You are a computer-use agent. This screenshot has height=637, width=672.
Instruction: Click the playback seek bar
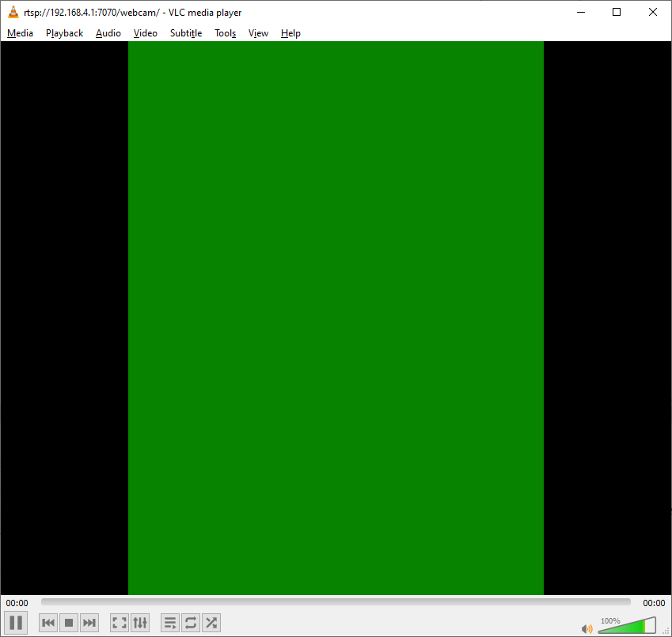pyautogui.click(x=336, y=602)
